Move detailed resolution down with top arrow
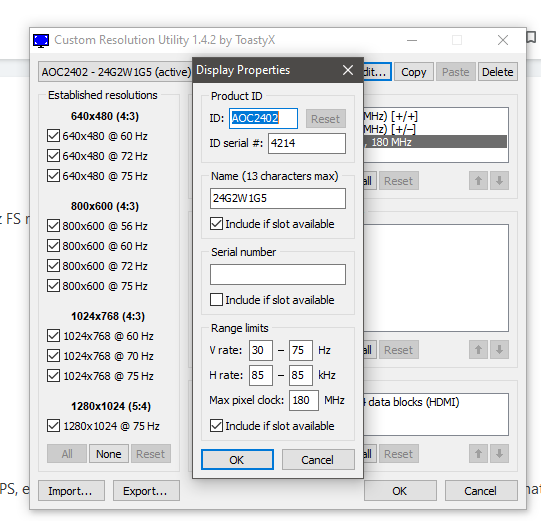 click(499, 181)
